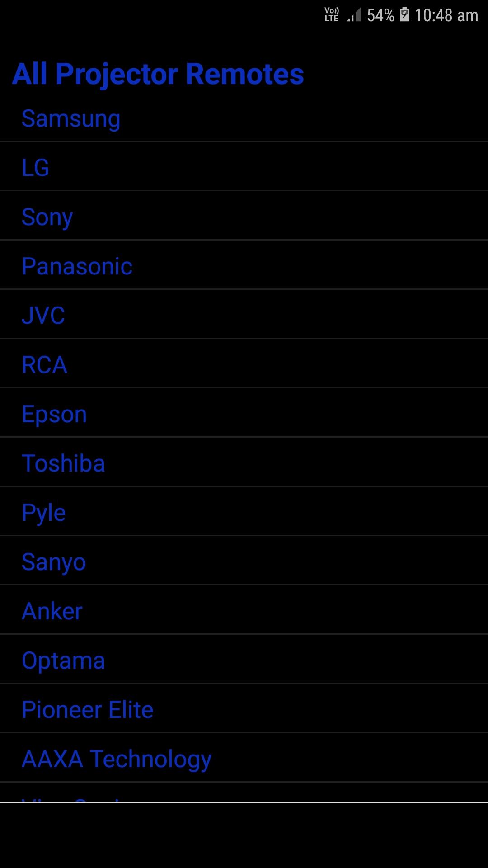Viewport: 488px width, 868px height.
Task: Open Pyle projector remote
Action: (244, 511)
